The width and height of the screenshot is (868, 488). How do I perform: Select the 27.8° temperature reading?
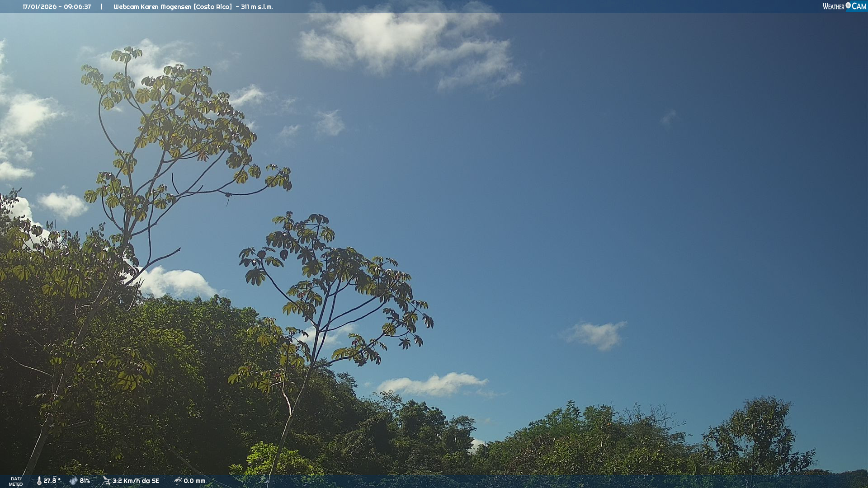click(x=52, y=481)
